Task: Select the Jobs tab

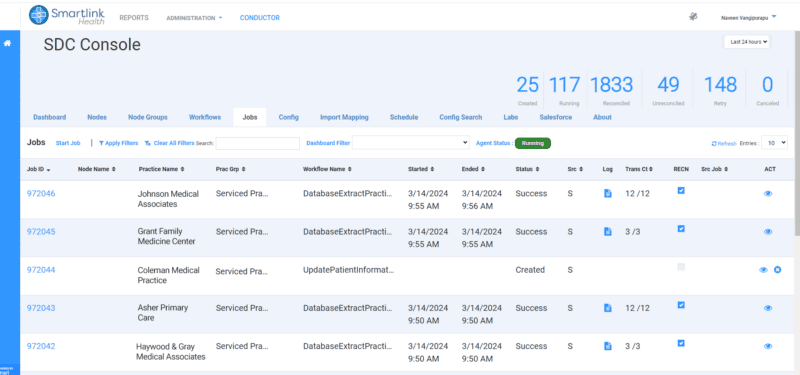Action: [250, 117]
